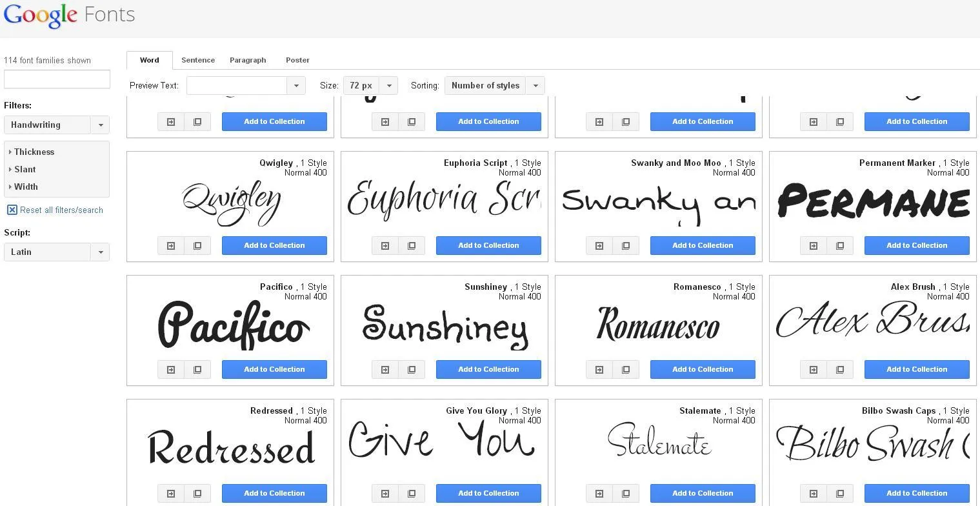Open the Number of styles sorting dropdown
980x506 pixels.
coord(494,85)
